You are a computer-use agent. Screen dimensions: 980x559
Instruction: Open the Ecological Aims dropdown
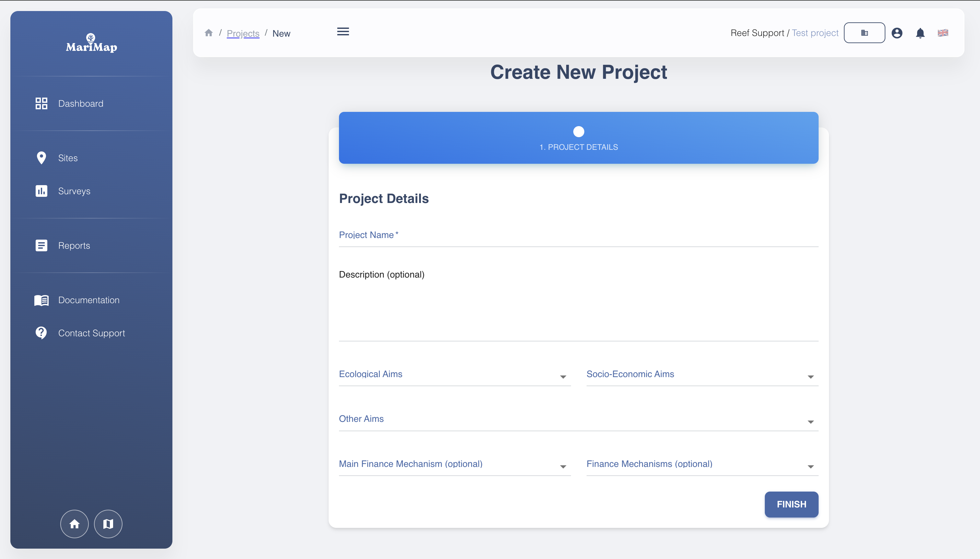[x=562, y=377]
